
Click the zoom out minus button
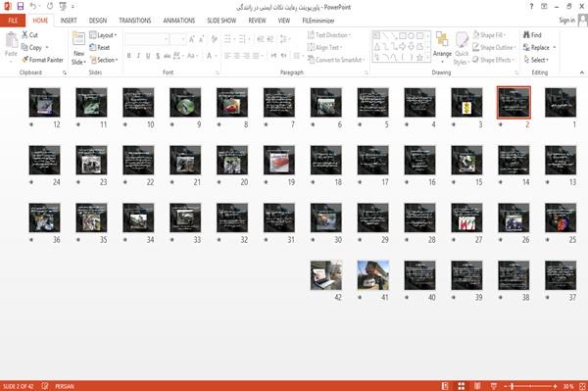(505, 386)
